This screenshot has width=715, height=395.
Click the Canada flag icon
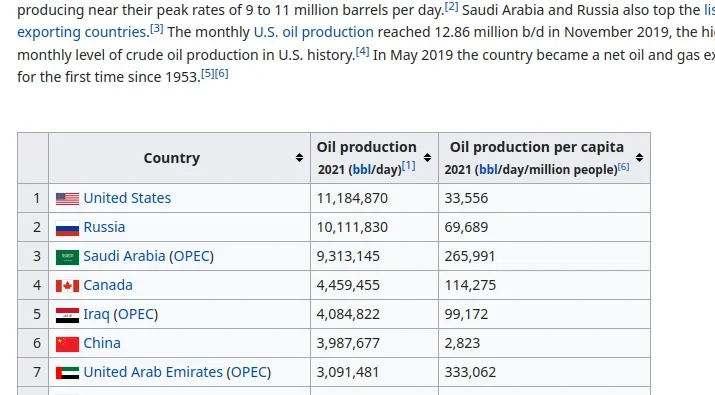tap(67, 286)
